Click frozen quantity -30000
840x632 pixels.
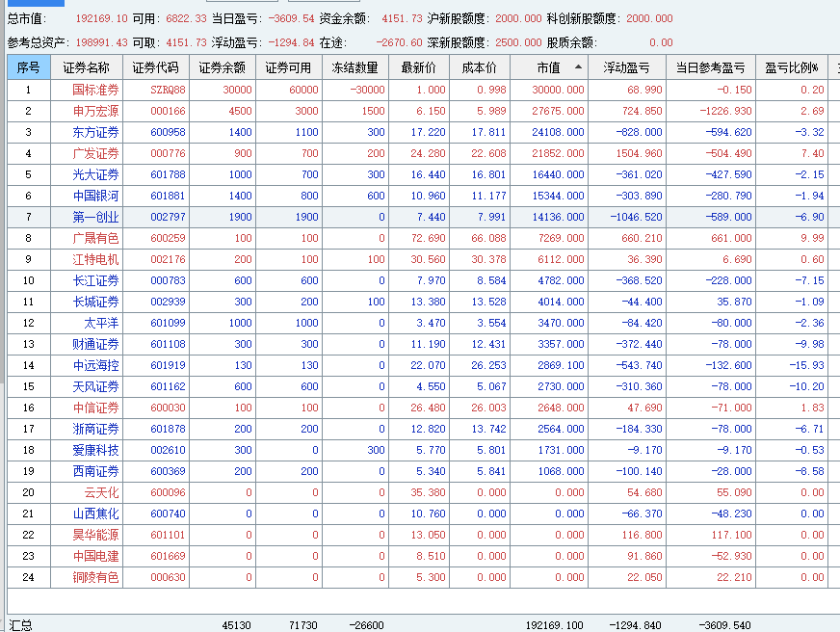(367, 90)
